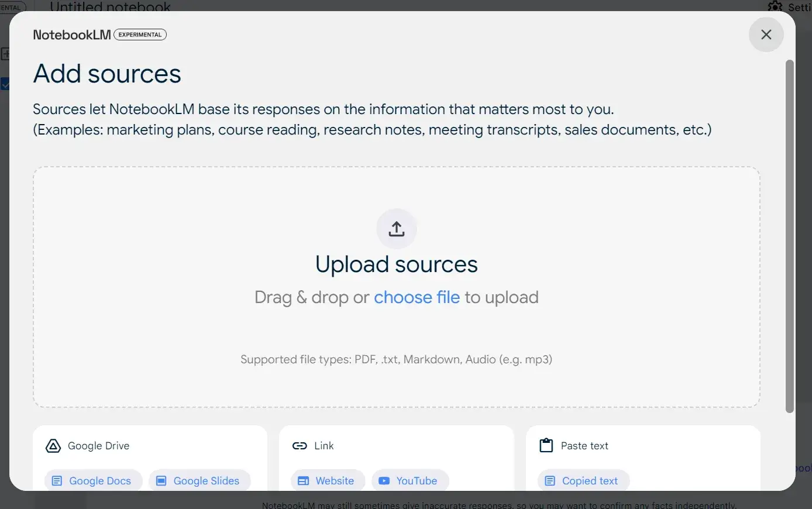The image size is (812, 509).
Task: Add a Google Docs source
Action: 93,481
